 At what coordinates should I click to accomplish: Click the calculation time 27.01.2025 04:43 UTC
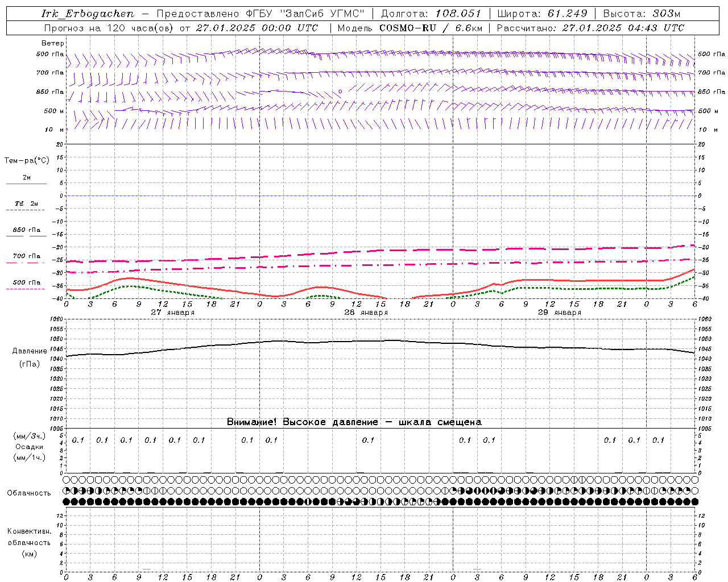pos(623,28)
